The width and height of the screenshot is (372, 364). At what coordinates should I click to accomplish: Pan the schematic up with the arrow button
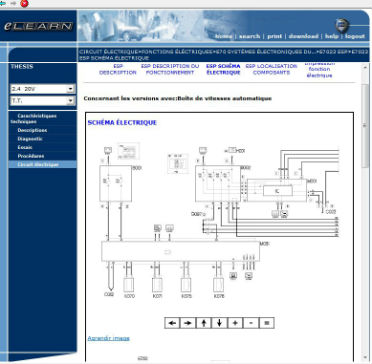coord(204,323)
